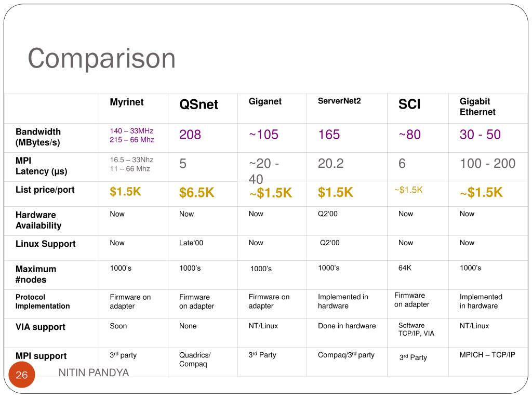This screenshot has width=532, height=399.
Task: Click the 208 bandwidth value for QSnet
Action: point(190,135)
